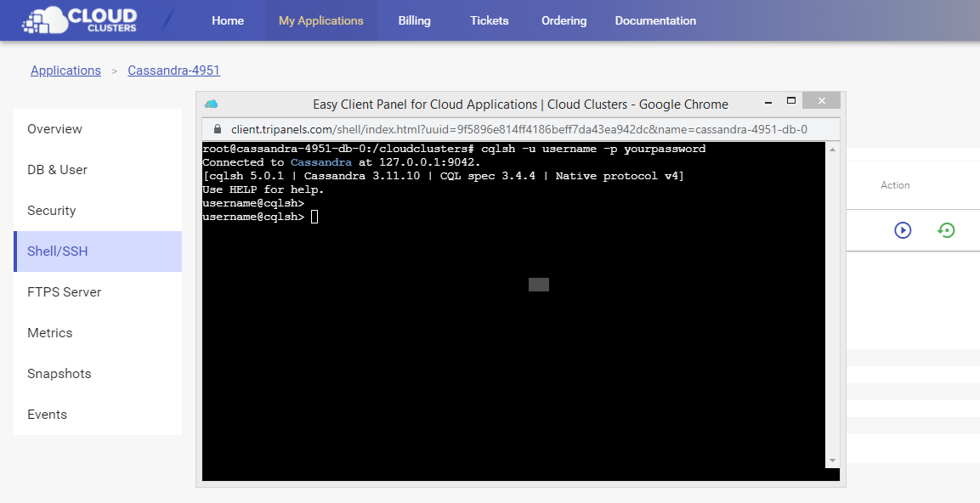Click the terminal scrollbar down arrow
Image resolution: width=980 pixels, height=503 pixels.
click(x=832, y=461)
